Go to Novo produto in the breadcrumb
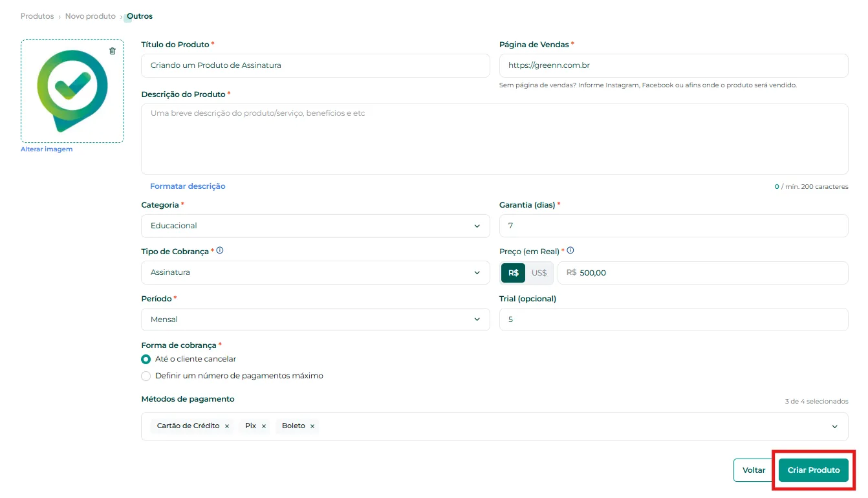The height and width of the screenshot is (498, 868). click(91, 16)
